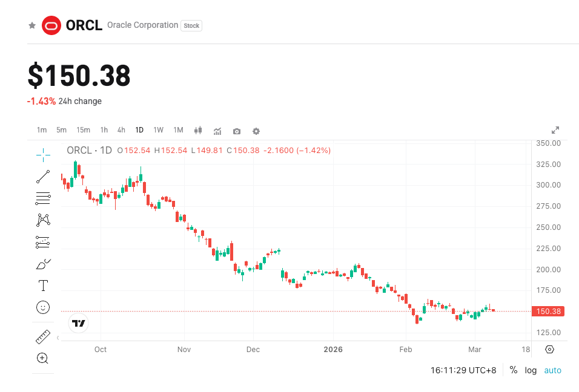Screen dimensions: 579x392
Task: Toggle percentage scale mode
Action: pos(512,370)
